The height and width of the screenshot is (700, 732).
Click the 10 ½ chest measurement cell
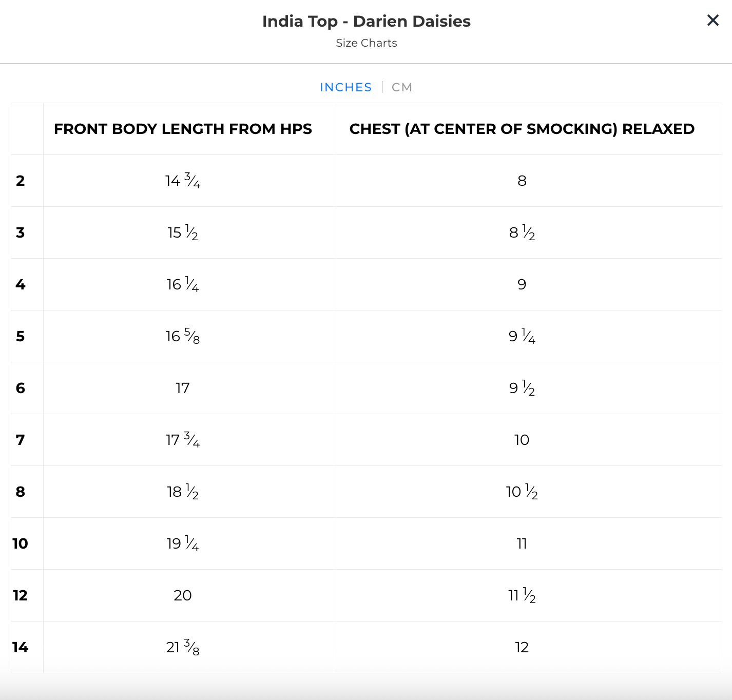pyautogui.click(x=522, y=492)
